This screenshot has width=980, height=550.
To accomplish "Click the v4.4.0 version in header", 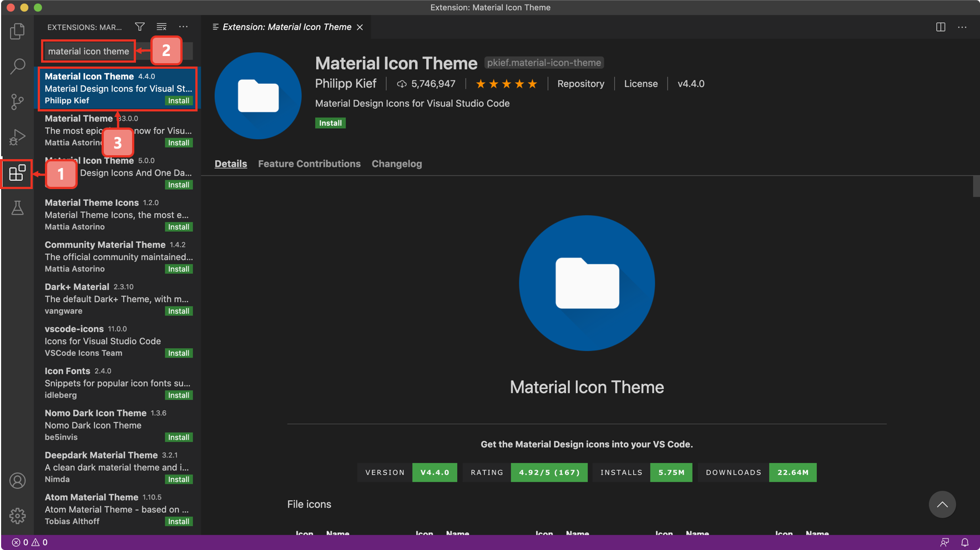I will (691, 84).
